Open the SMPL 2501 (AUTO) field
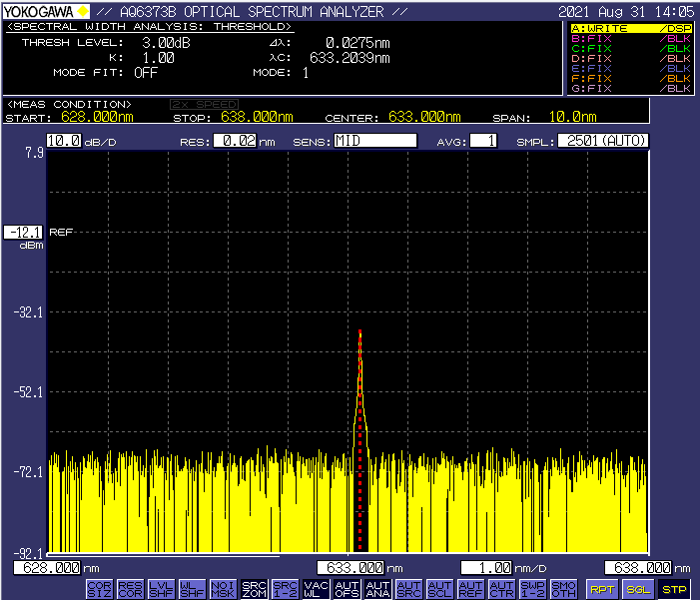 tap(603, 141)
